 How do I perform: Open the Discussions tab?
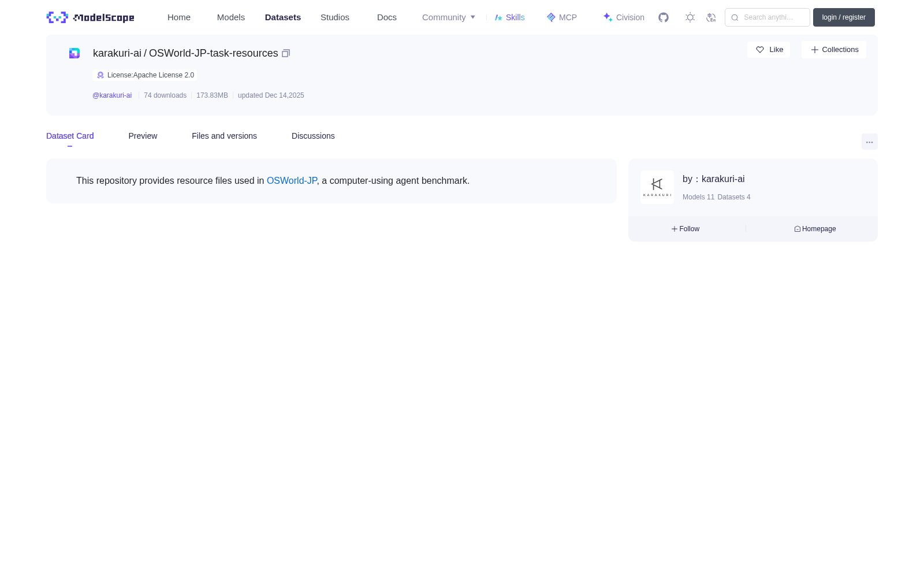point(313,136)
